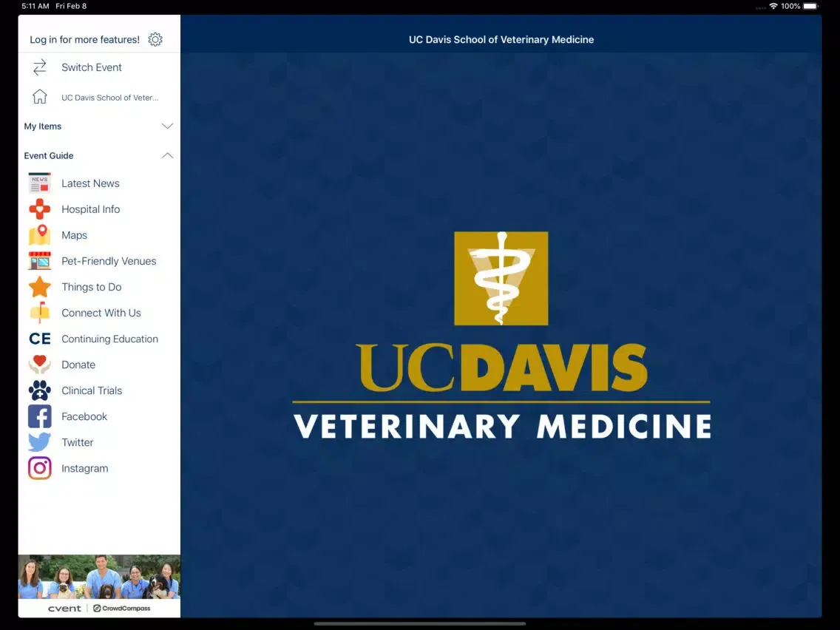Click the Connect With Us mailbox icon
840x630 pixels.
[x=40, y=312]
